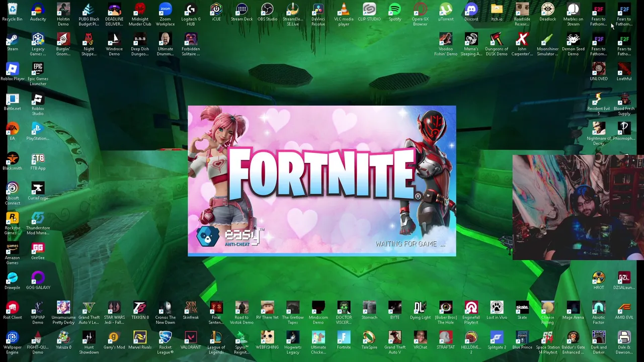Click the AMID EVIL icon
644x362 pixels.
tap(624, 311)
